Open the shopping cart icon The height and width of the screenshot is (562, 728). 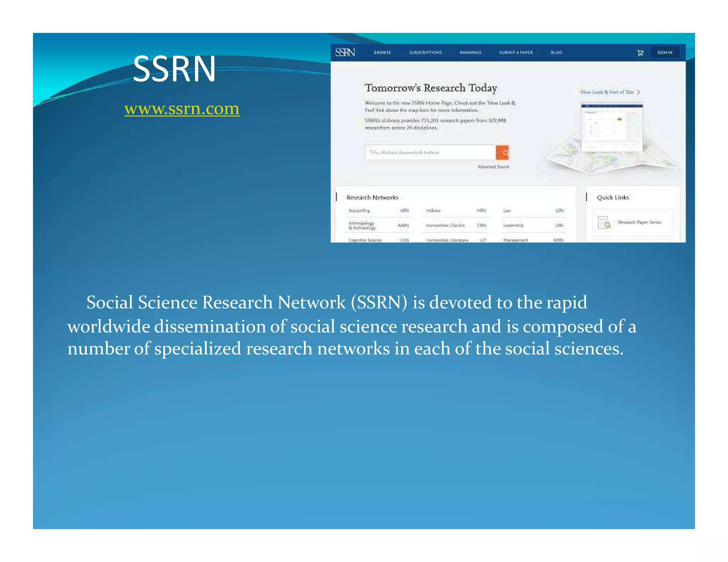click(640, 53)
